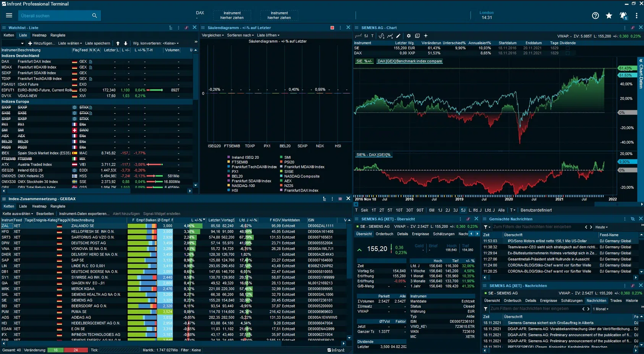The image size is (644, 354).
Task: Open Kette auswählen dropdown
Action: tap(18, 214)
